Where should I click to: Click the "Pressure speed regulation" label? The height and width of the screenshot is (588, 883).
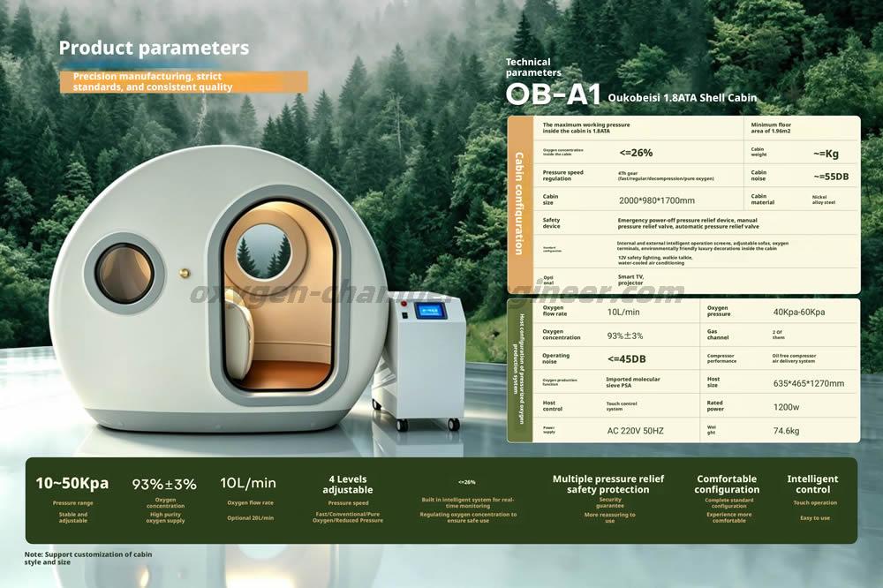562,175
